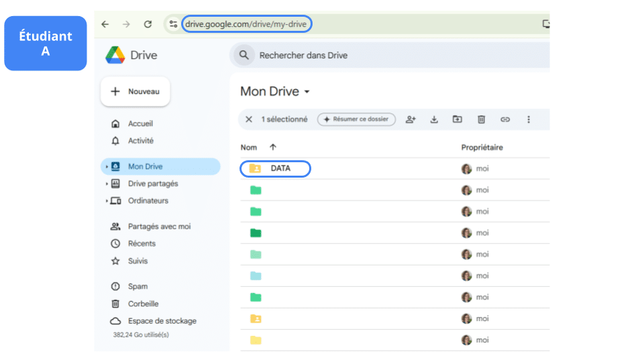This screenshot has width=644, height=362.
Task: Click the move to folder icon
Action: [x=458, y=119]
